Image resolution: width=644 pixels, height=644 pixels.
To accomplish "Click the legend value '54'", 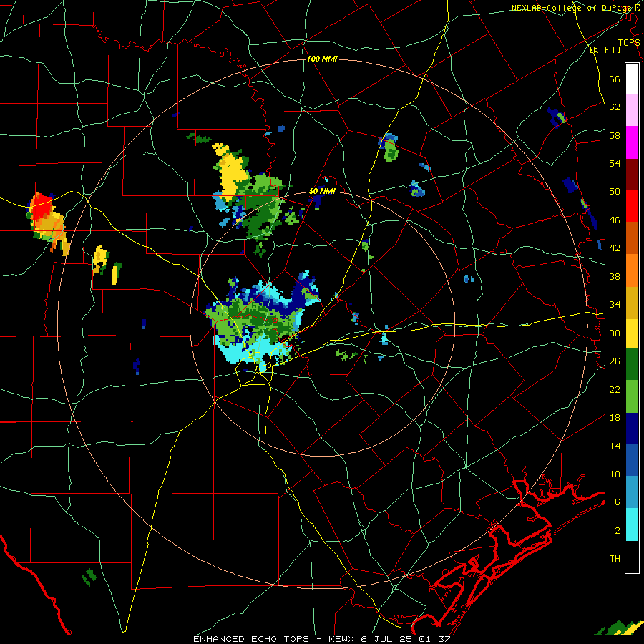I will pos(615,163).
